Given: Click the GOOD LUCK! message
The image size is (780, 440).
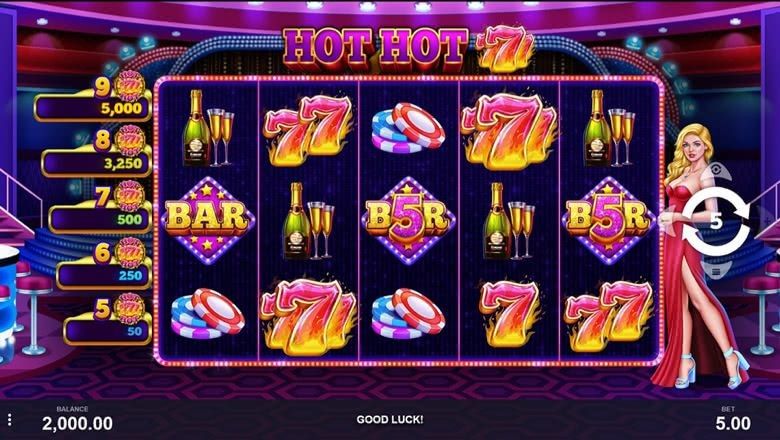Looking at the screenshot, I should click(390, 420).
